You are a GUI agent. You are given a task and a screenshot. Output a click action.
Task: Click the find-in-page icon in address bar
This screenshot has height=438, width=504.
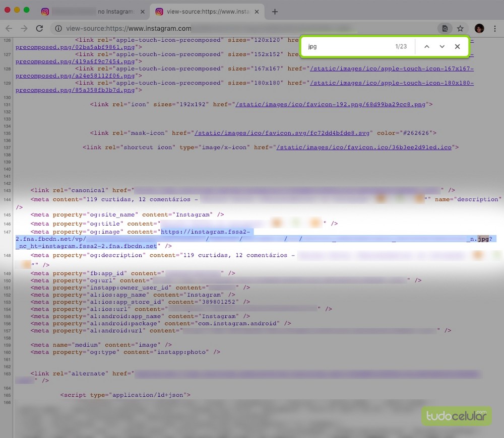click(x=445, y=29)
